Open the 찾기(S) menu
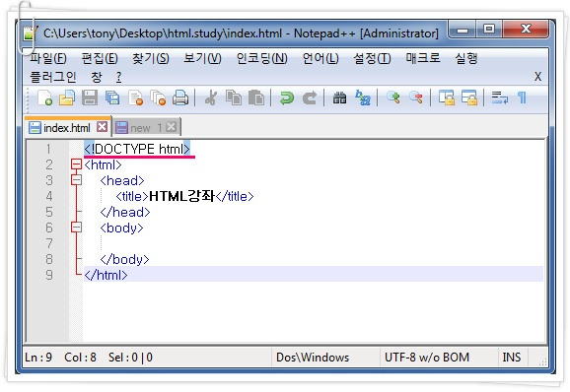Viewport: 570px width, 392px height. (x=151, y=58)
